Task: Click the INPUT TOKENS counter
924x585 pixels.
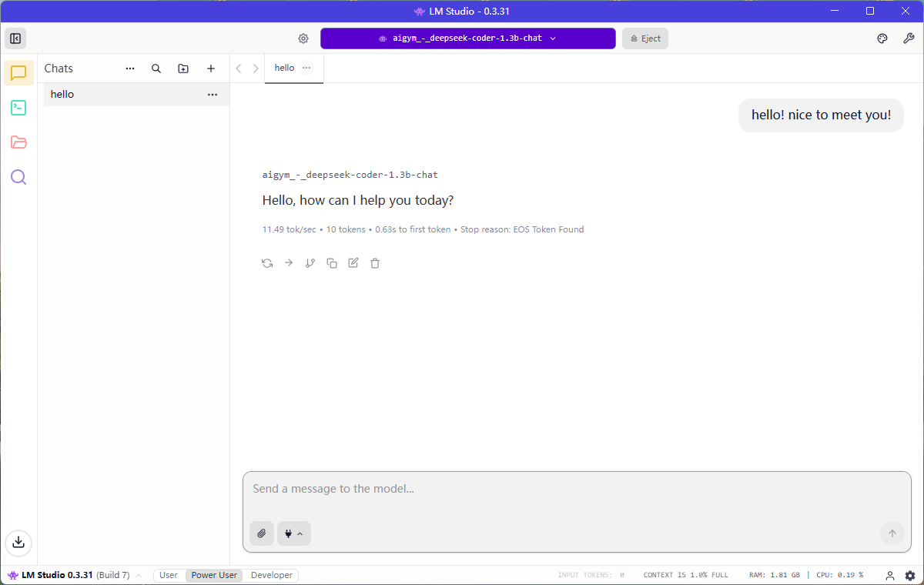Action: click(591, 575)
